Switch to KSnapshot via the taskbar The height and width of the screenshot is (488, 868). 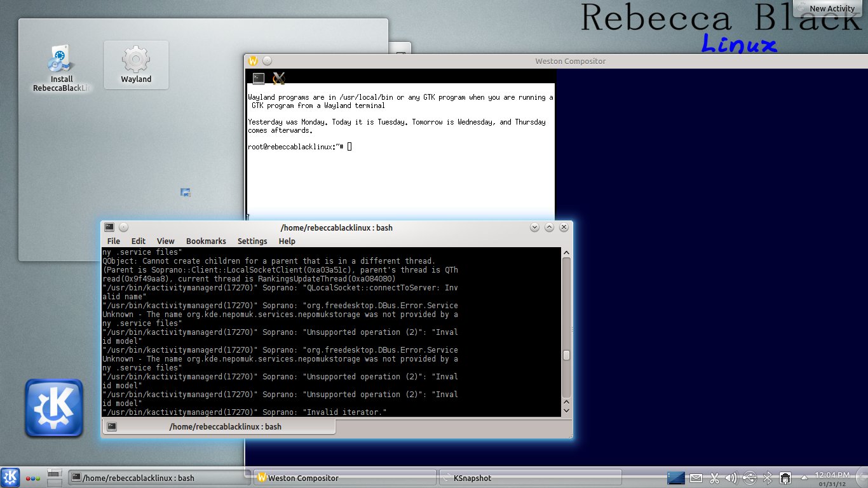pos(531,477)
